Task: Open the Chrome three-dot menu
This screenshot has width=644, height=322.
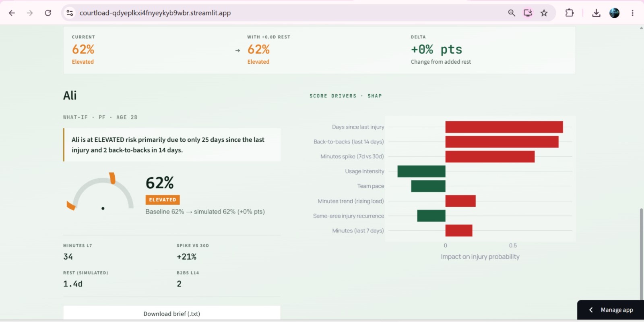Action: [633, 13]
